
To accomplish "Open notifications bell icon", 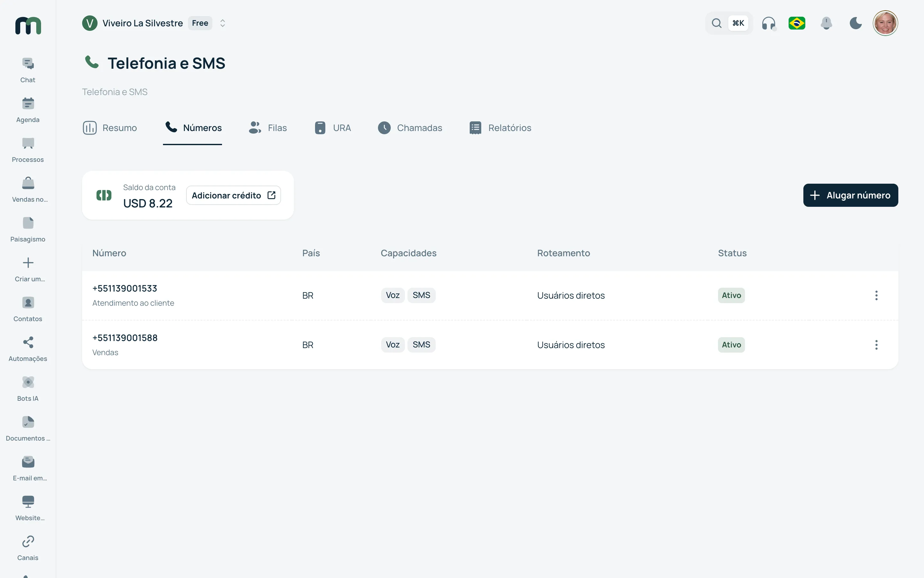I will pyautogui.click(x=826, y=23).
